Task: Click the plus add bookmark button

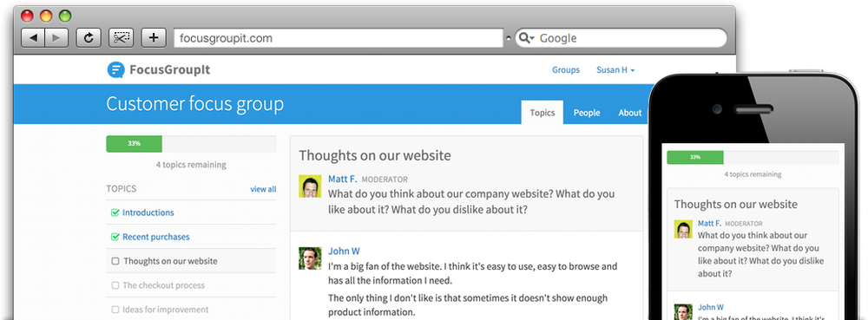Action: pos(154,37)
